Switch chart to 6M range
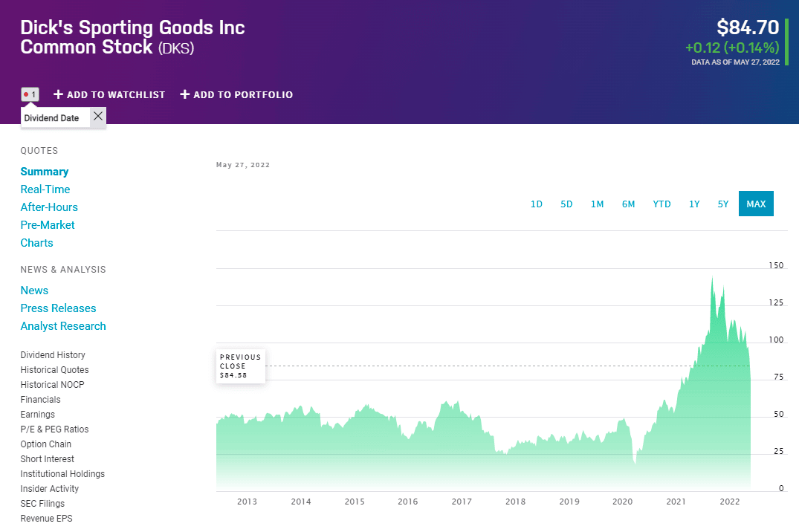 pos(628,204)
